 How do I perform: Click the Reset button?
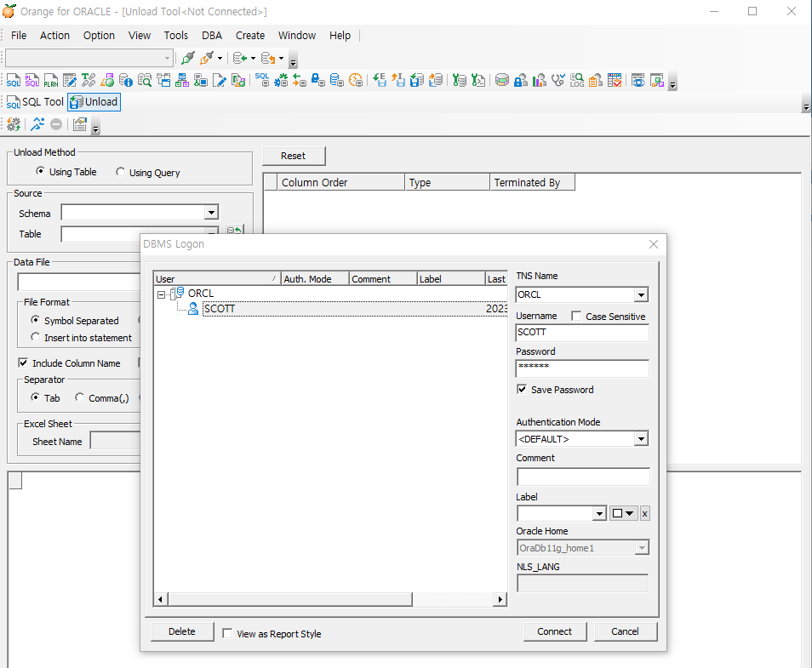tap(294, 156)
